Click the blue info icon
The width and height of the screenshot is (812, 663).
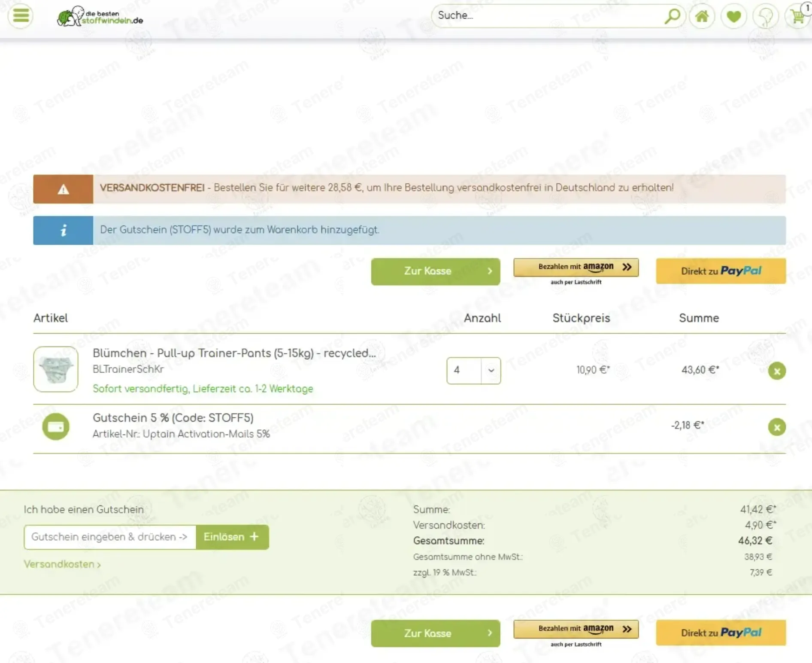pyautogui.click(x=63, y=231)
